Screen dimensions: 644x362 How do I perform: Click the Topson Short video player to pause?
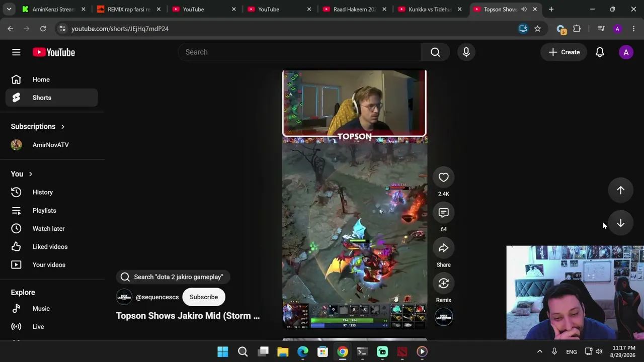tap(355, 199)
